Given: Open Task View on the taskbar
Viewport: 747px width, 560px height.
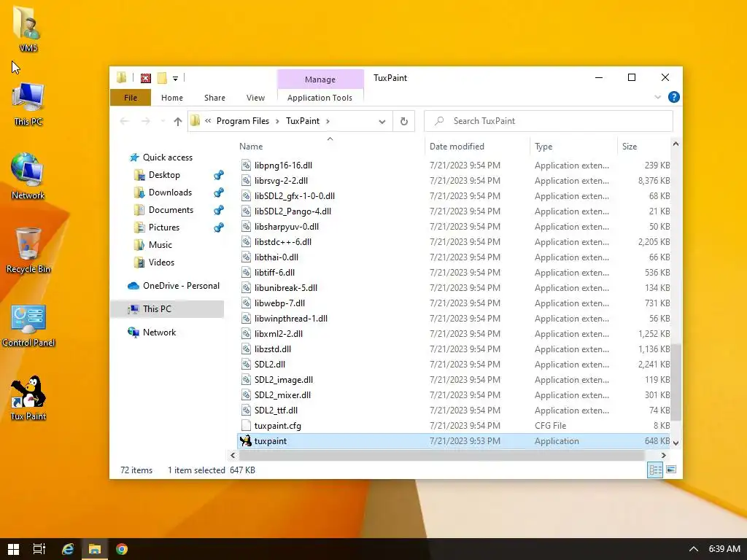Looking at the screenshot, I should [x=39, y=549].
